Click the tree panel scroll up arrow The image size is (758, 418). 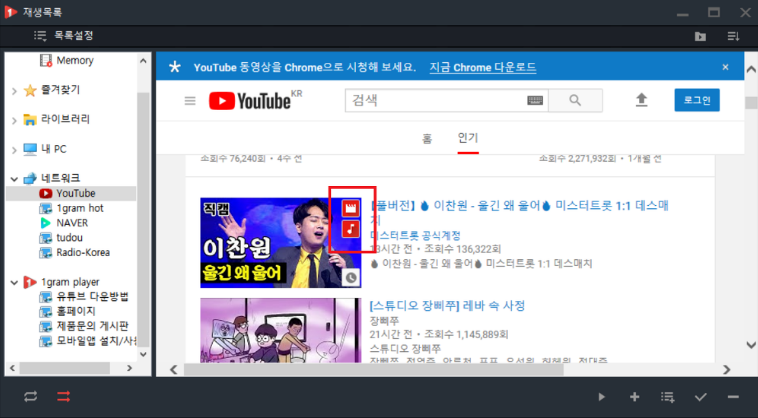click(x=143, y=61)
